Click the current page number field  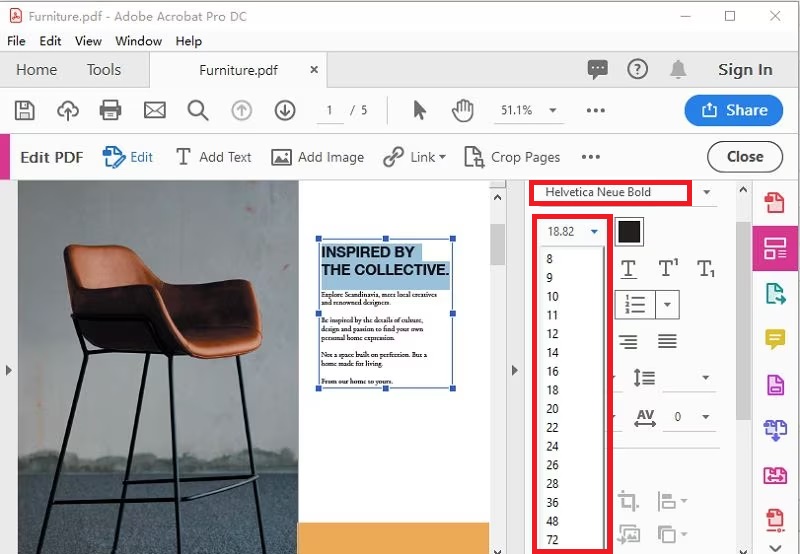point(330,110)
